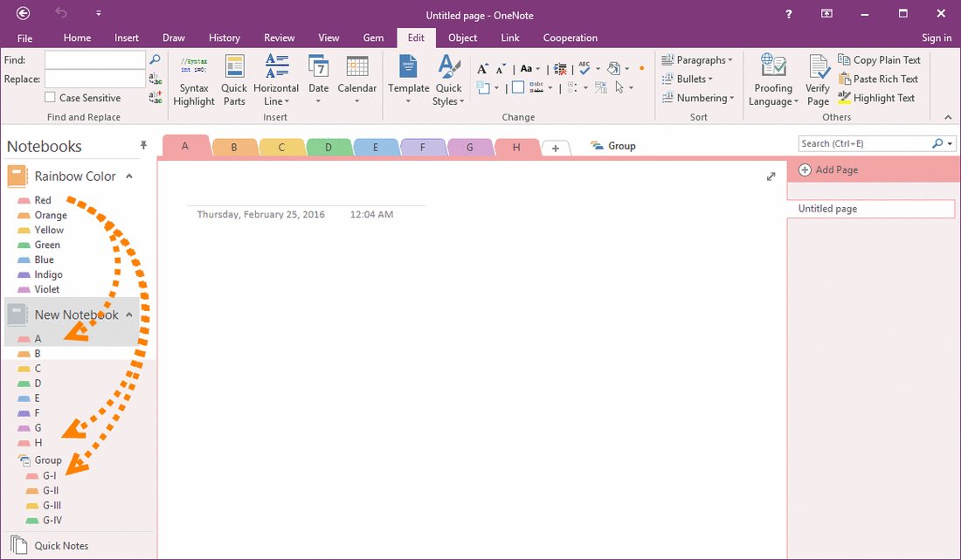Toggle the Case Sensitive checkbox
Viewport: 961px width, 560px height.
tap(51, 98)
